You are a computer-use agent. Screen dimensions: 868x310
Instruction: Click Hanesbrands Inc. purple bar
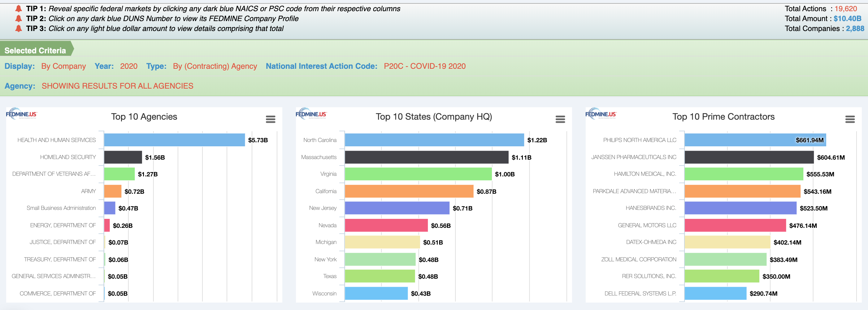point(741,208)
